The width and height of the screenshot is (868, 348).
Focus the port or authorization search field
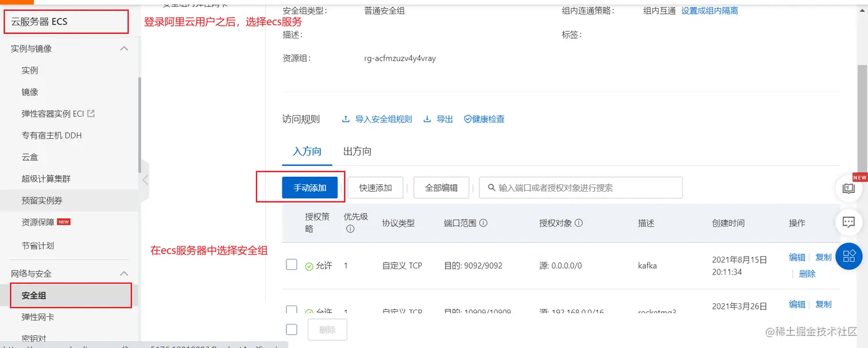click(x=580, y=188)
